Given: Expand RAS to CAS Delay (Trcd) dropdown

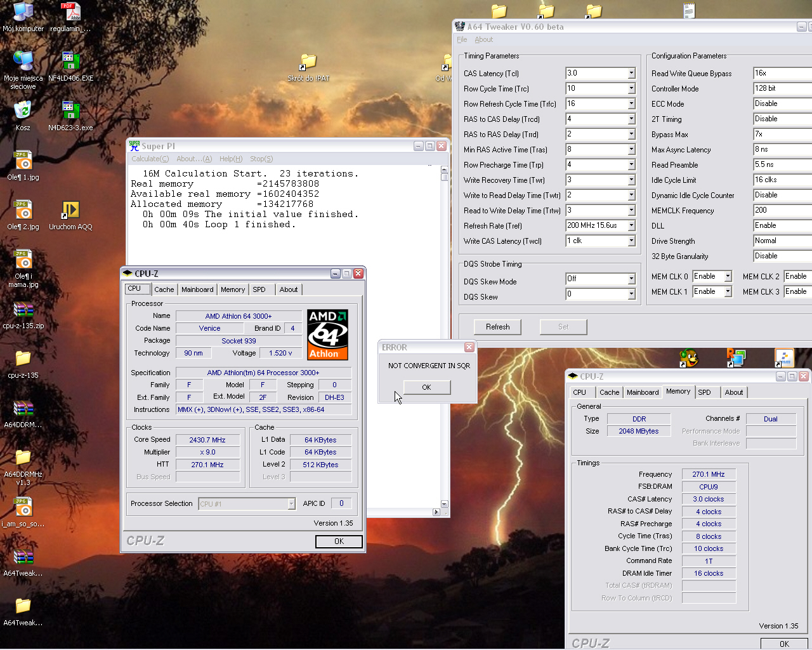Looking at the screenshot, I should pos(631,119).
